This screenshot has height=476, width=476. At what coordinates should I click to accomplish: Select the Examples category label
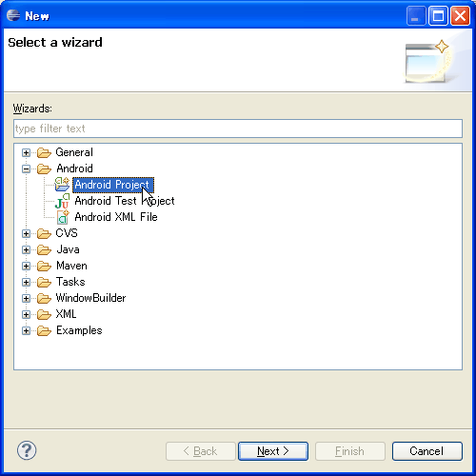[79, 330]
